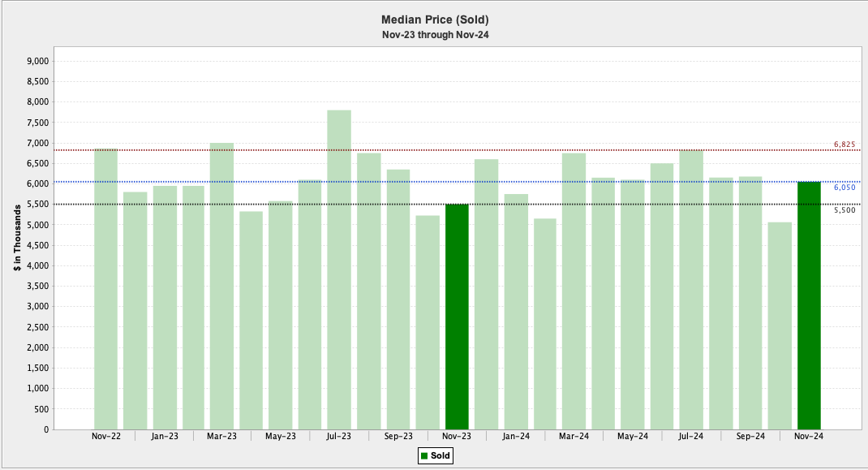
Task: Select the tallest bar for Jul-23
Action: 339,269
